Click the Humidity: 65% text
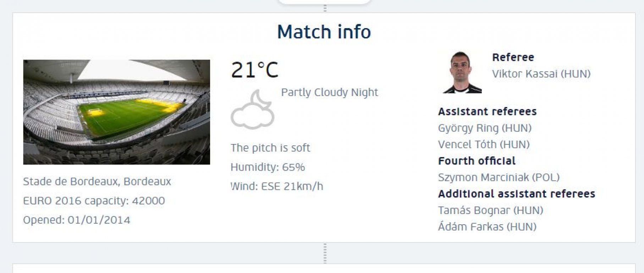Image resolution: width=644 pixels, height=273 pixels. click(268, 167)
